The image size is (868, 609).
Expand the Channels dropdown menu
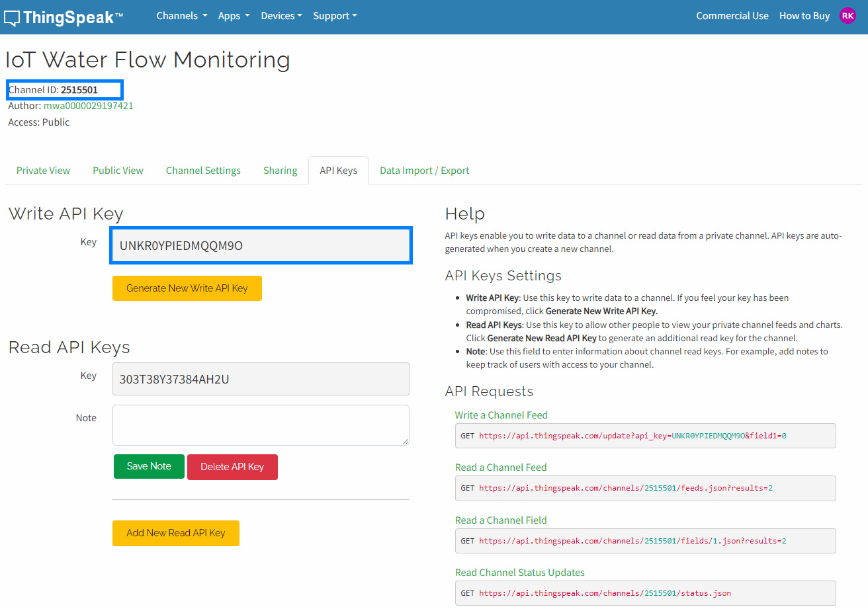click(182, 16)
